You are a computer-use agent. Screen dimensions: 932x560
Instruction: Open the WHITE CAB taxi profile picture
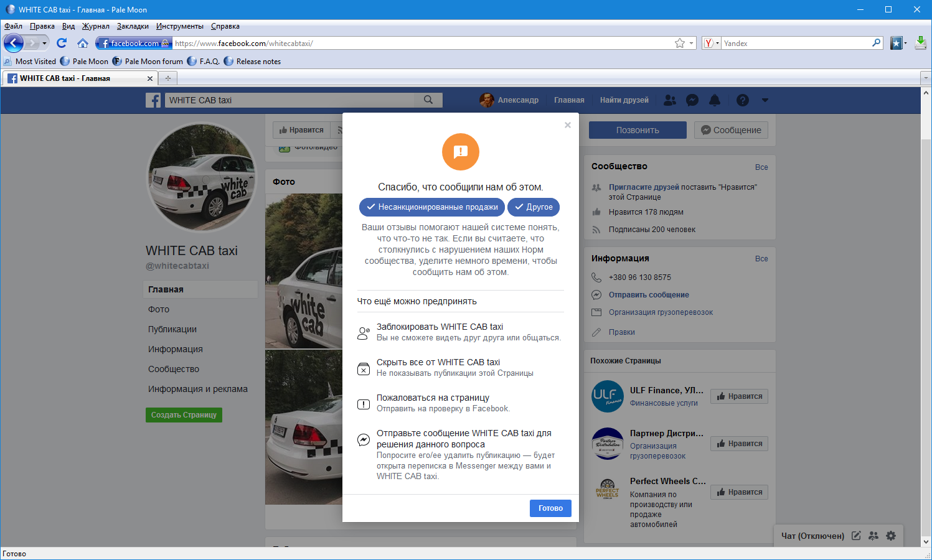[202, 177]
